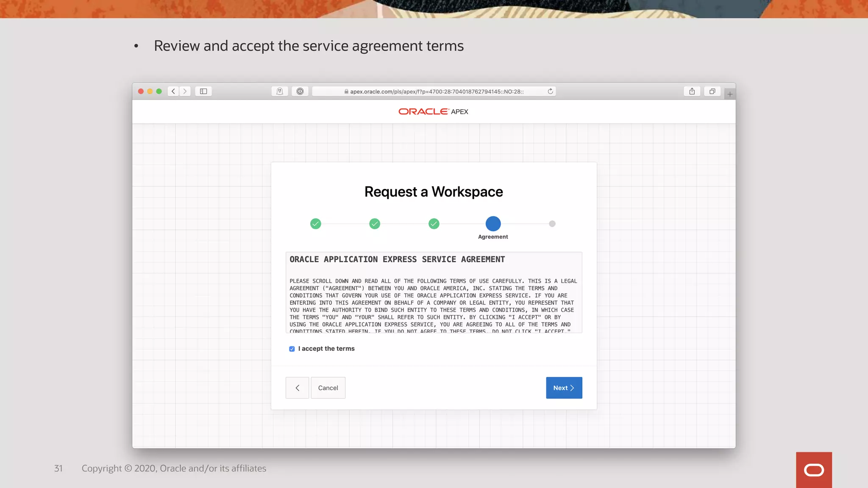868x488 pixels.
Task: Click the 'Request a Workspace' heading
Action: [x=434, y=192]
